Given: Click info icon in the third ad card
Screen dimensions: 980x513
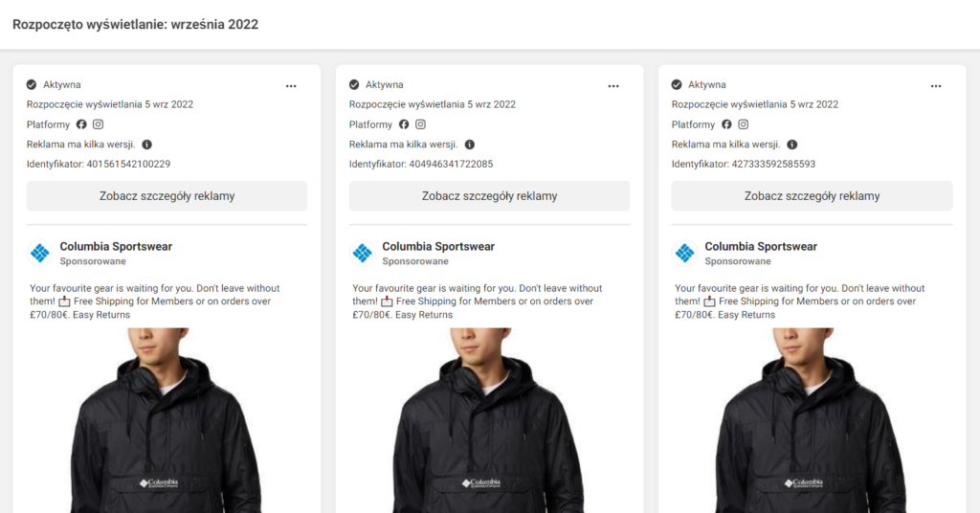Looking at the screenshot, I should [791, 145].
